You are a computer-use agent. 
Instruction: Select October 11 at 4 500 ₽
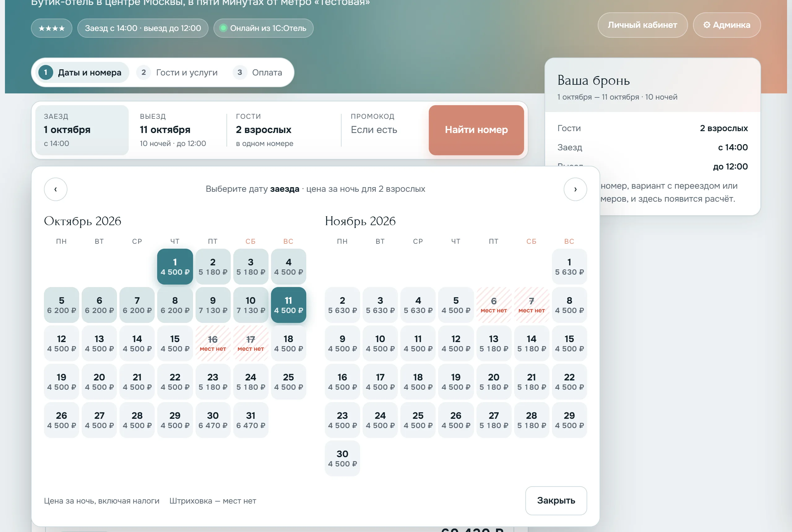[x=288, y=305]
